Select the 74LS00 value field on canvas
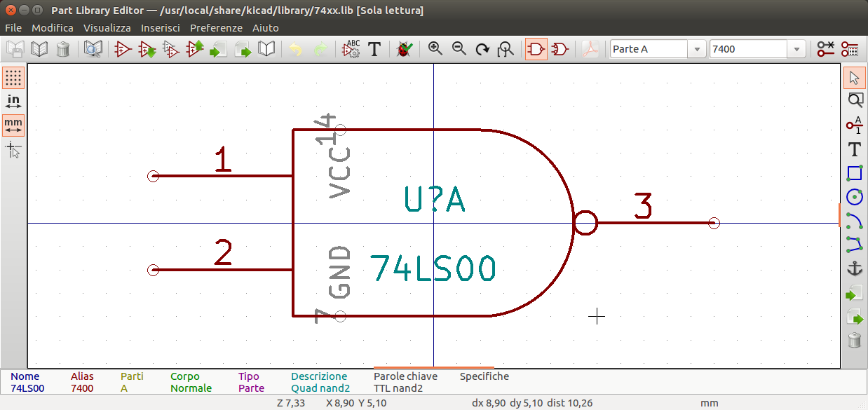The image size is (868, 410). (x=433, y=268)
